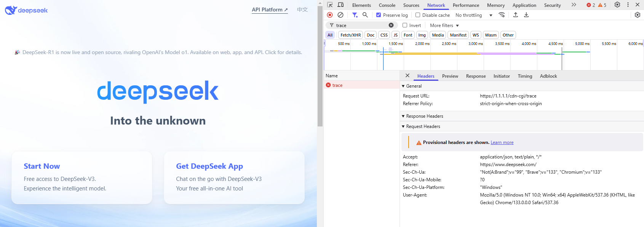Filter requests by Manifest type

click(458, 35)
